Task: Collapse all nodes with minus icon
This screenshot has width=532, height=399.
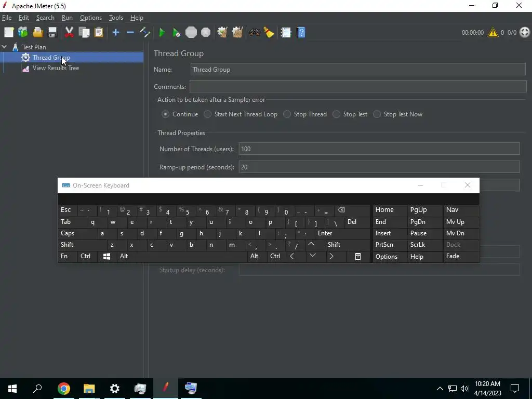Action: [x=130, y=33]
